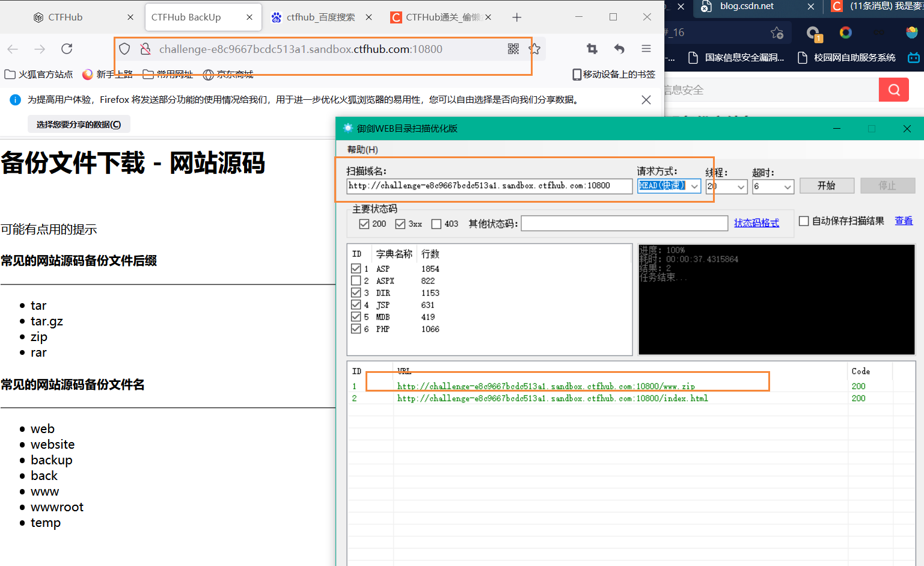This screenshot has width=924, height=566.
Task: Open the 状态码格式 link
Action: [x=756, y=223]
